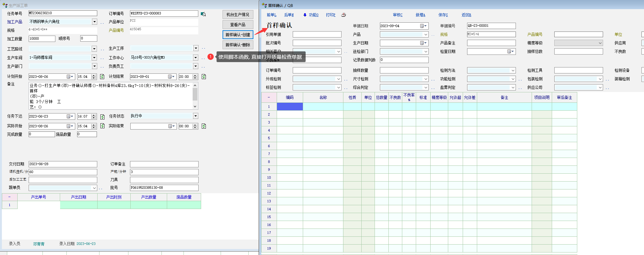
Task: Click the 机台生产情况 button
Action: tap(238, 14)
